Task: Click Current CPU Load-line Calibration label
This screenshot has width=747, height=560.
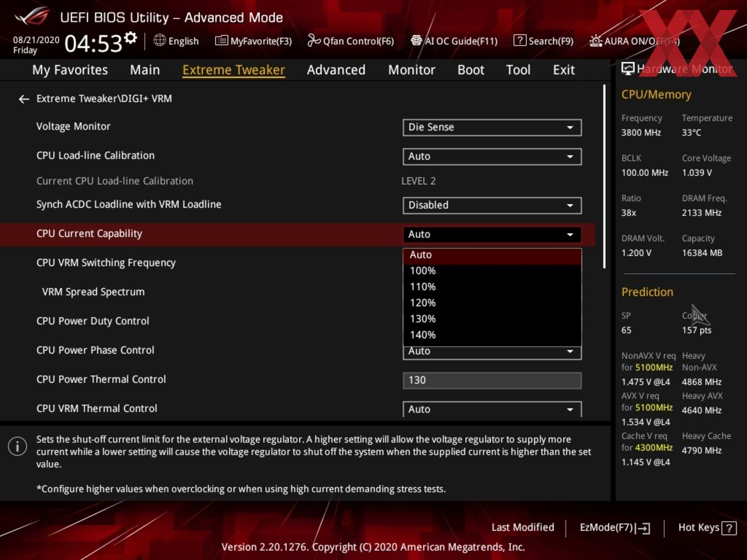Action: (115, 181)
